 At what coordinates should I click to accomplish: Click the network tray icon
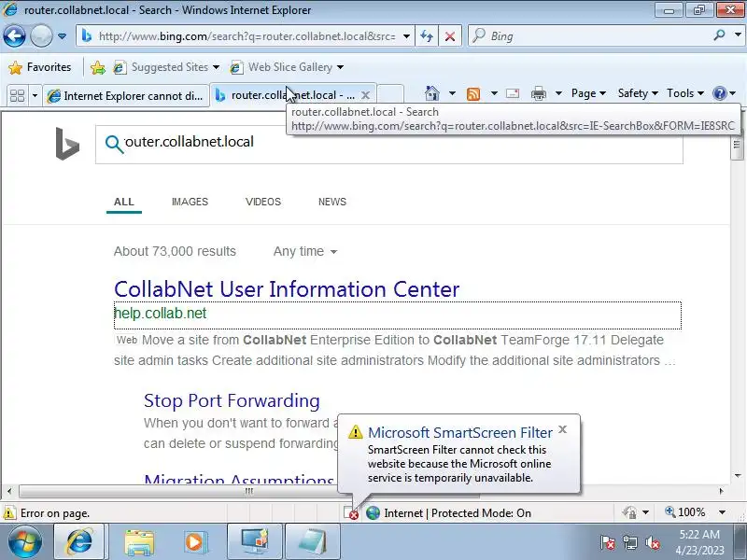(629, 542)
